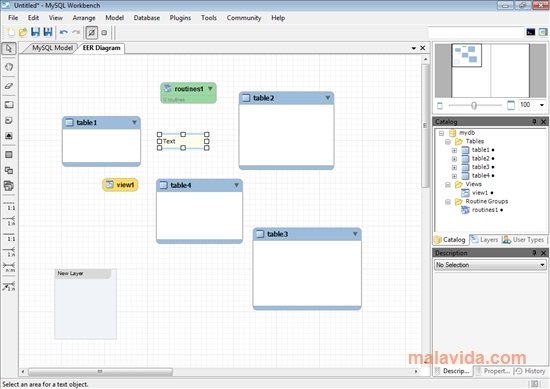Click the undo arrow icon
Image resolution: width=550 pixels, height=389 pixels.
point(64,33)
